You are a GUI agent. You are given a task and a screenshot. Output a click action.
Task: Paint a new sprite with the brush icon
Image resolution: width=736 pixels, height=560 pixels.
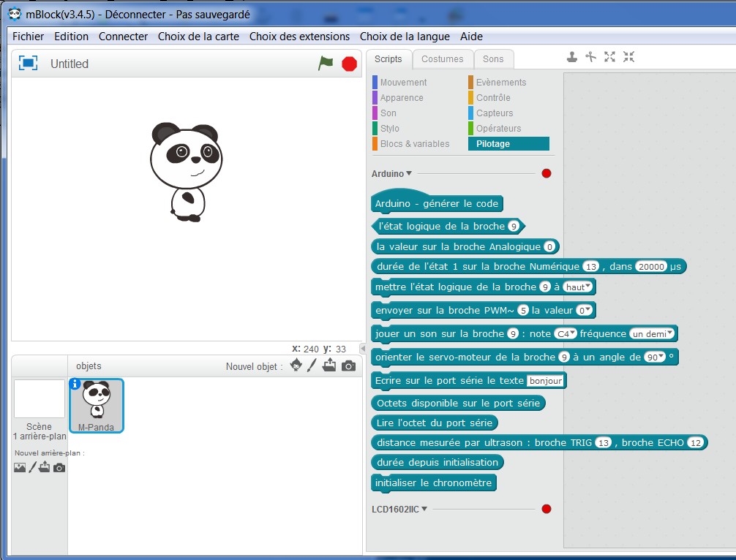[312, 366]
